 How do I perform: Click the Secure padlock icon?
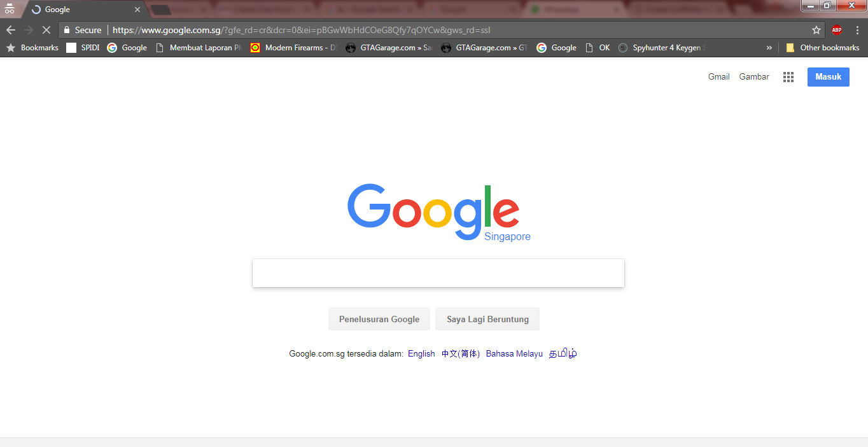67,30
